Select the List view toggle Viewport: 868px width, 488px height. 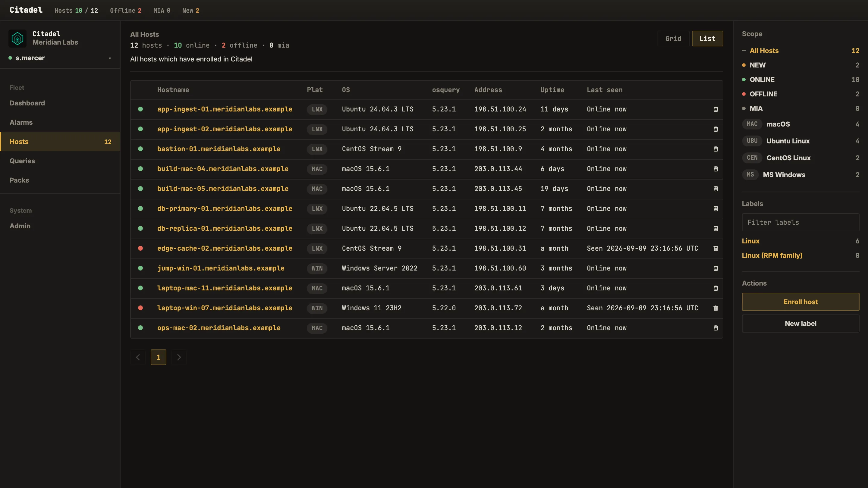(707, 39)
